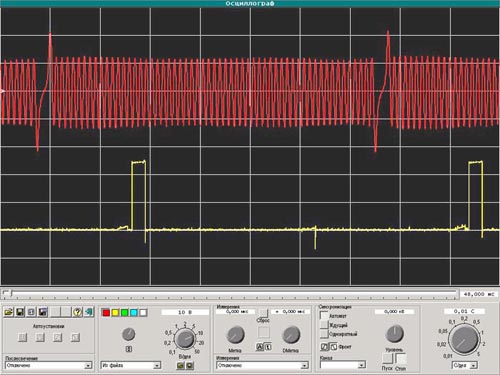500x375 pixels.
Task: Click the Пуск start button
Action: (388, 359)
